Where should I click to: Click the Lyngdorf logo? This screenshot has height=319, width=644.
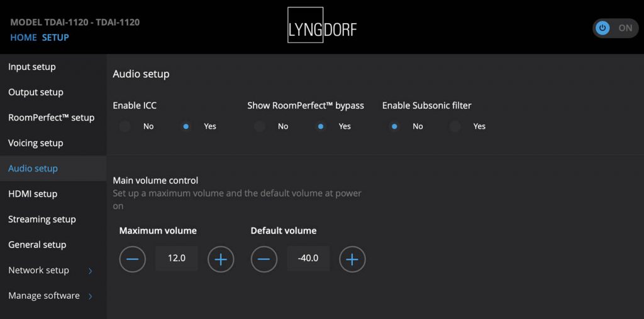coord(323,25)
